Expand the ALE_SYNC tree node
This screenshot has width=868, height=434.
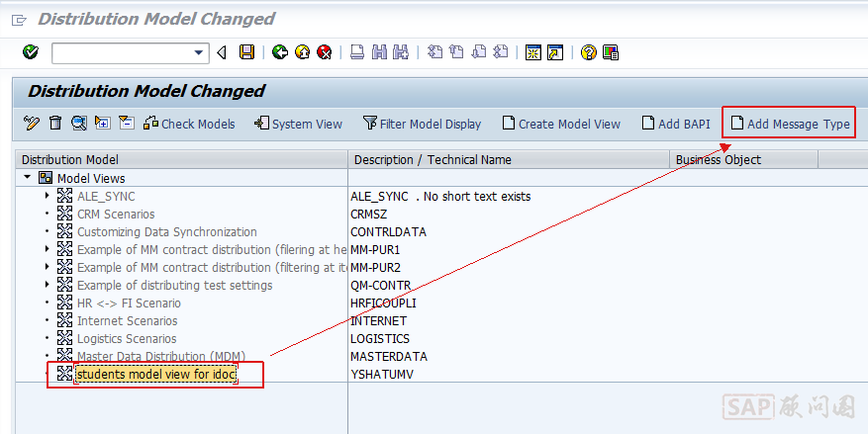pos(47,196)
